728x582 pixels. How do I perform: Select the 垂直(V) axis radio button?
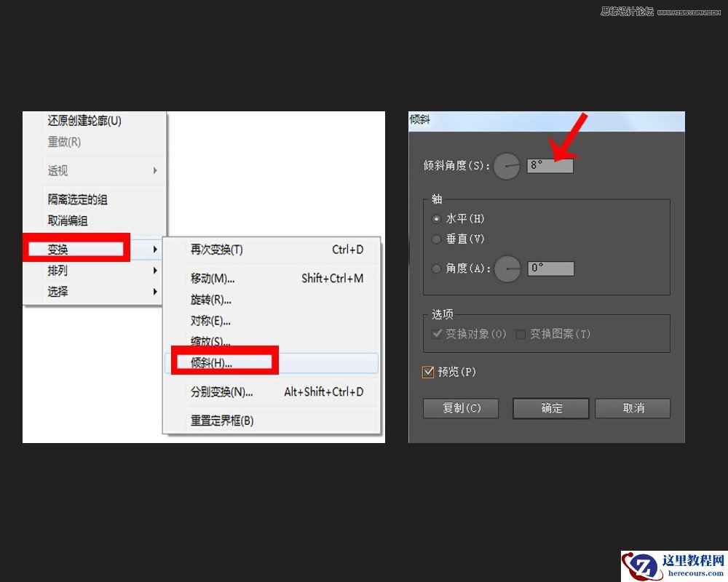(437, 239)
